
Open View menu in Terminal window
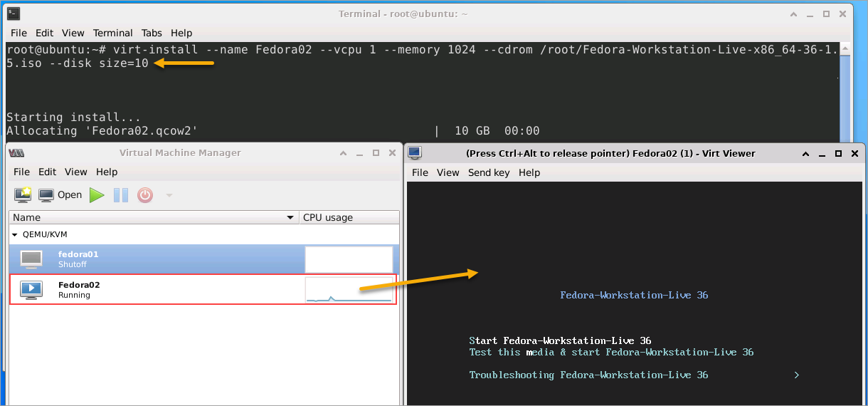coord(73,33)
